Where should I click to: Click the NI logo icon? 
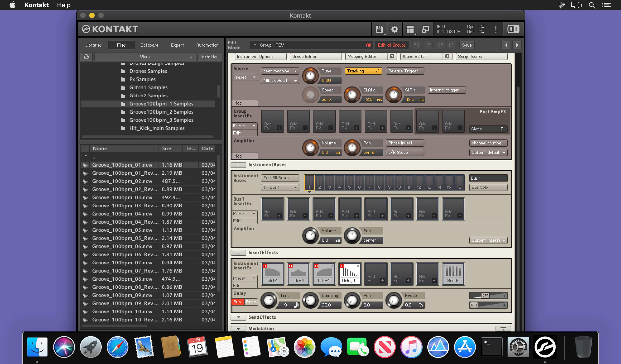click(x=513, y=29)
